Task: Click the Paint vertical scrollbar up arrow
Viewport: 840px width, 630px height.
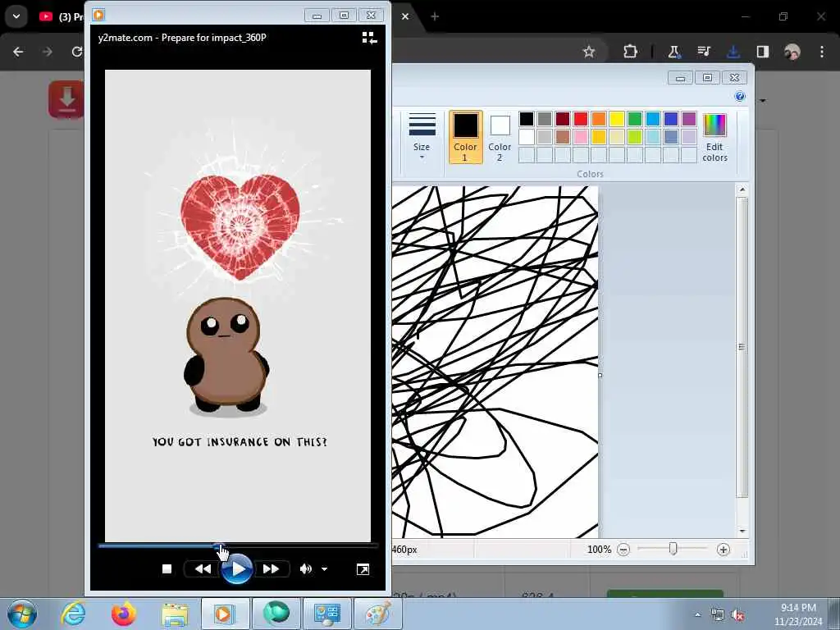Action: (x=742, y=189)
